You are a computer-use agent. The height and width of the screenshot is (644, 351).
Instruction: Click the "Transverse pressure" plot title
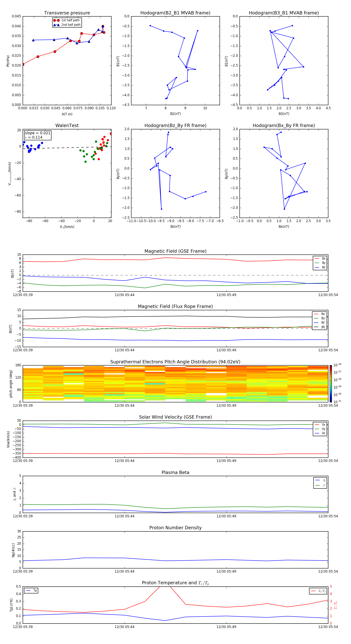[67, 13]
